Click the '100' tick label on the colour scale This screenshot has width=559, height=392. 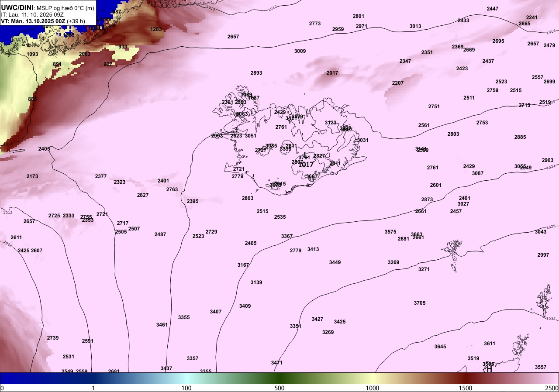tap(186, 388)
